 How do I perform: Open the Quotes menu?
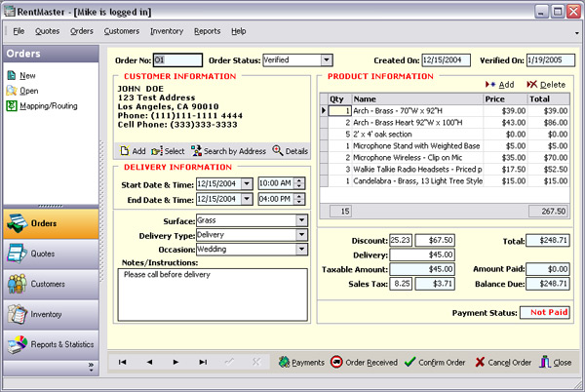pyautogui.click(x=48, y=31)
